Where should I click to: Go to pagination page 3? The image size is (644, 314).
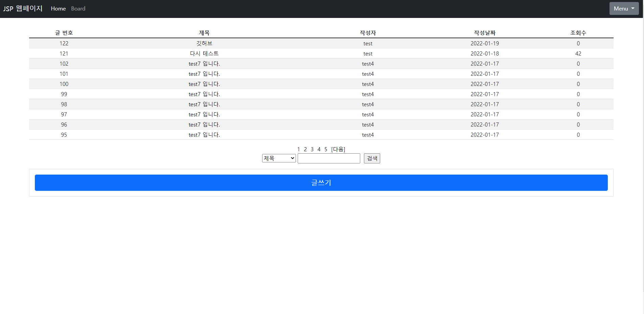tap(312, 149)
